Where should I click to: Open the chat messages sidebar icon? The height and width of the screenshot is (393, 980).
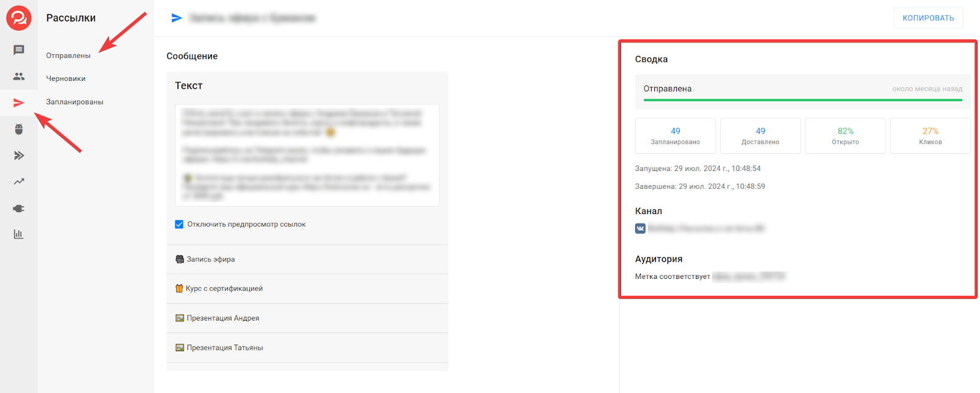[x=19, y=50]
